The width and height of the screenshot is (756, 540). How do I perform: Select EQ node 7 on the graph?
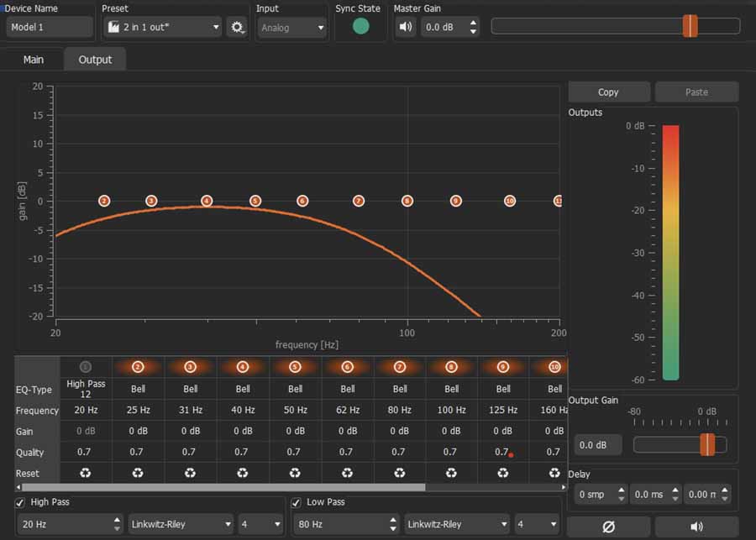[358, 201]
